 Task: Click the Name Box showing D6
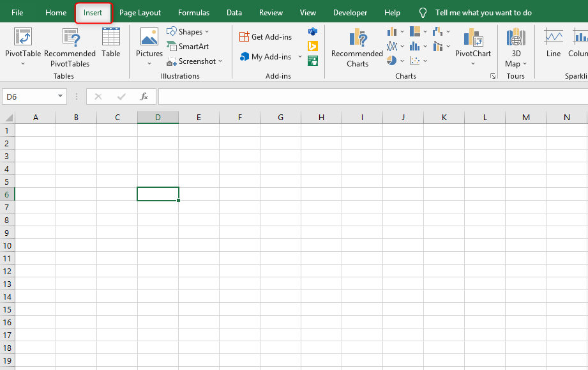click(x=29, y=96)
